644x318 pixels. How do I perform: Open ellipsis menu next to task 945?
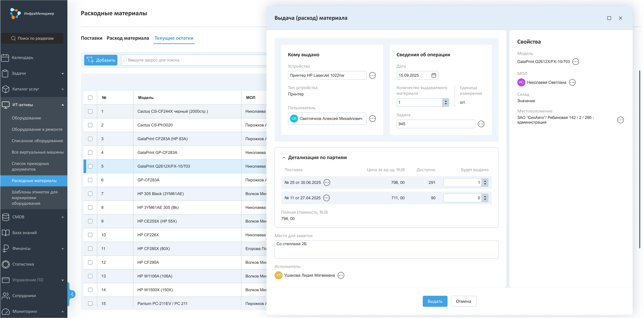[x=481, y=124]
